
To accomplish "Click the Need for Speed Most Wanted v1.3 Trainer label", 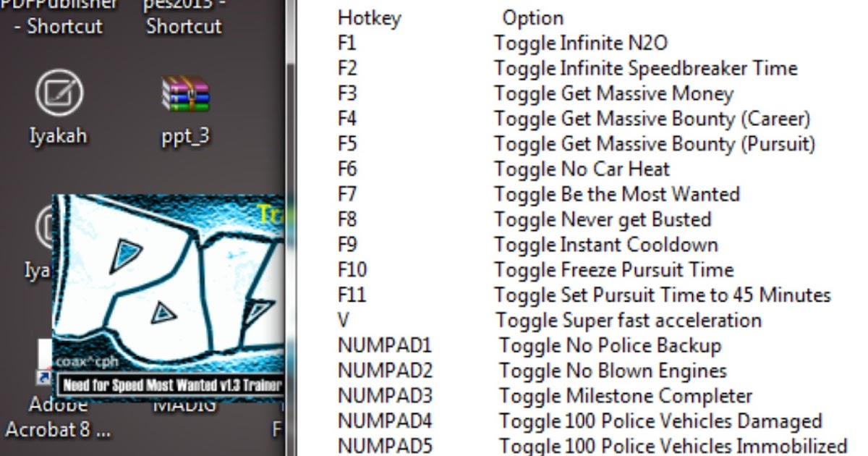I will [x=171, y=386].
